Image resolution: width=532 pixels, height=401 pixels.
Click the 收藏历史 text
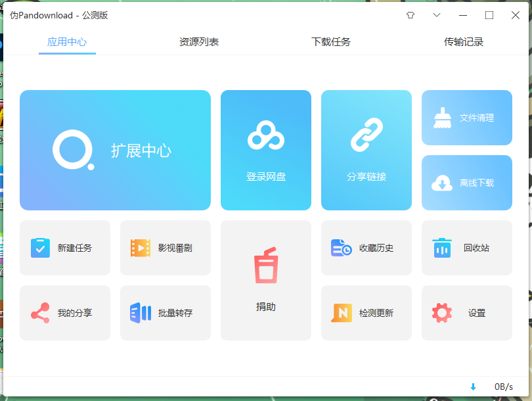(x=376, y=248)
